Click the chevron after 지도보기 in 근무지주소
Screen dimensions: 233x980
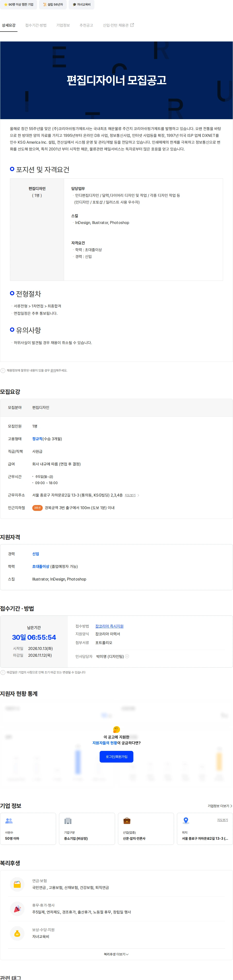click(x=138, y=495)
